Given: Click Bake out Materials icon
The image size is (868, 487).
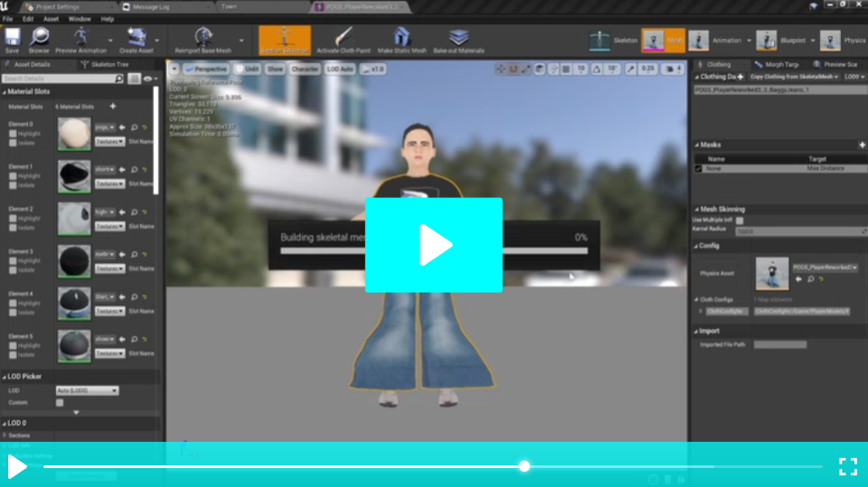Looking at the screenshot, I should (458, 40).
